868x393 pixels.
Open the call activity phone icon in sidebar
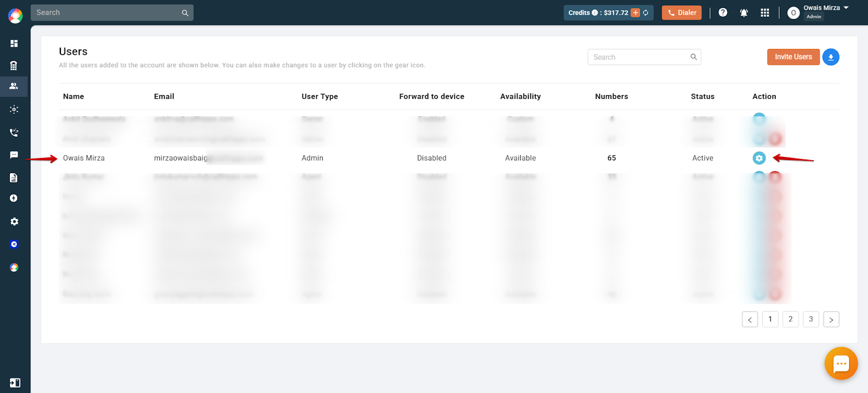coord(14,132)
